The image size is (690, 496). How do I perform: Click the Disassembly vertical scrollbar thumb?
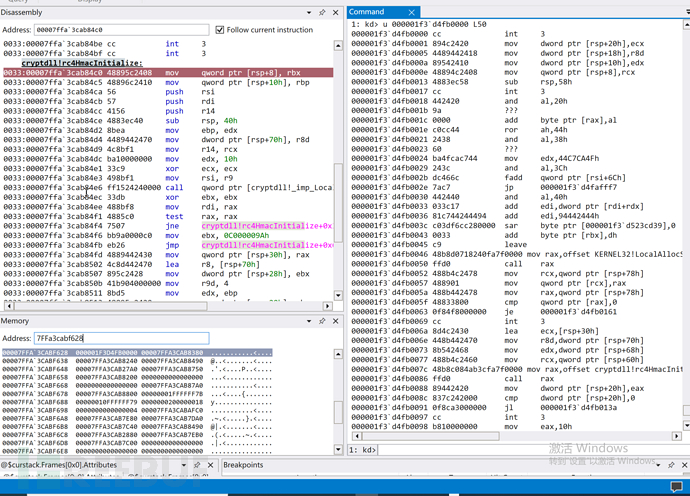338,202
